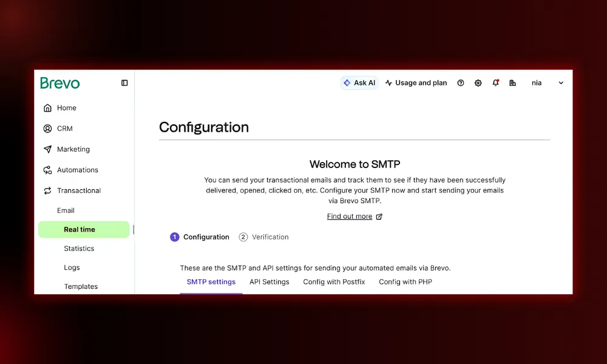Viewport: 607px width, 364px height.
Task: Collapse the sidebar with the panel icon
Action: pos(124,83)
